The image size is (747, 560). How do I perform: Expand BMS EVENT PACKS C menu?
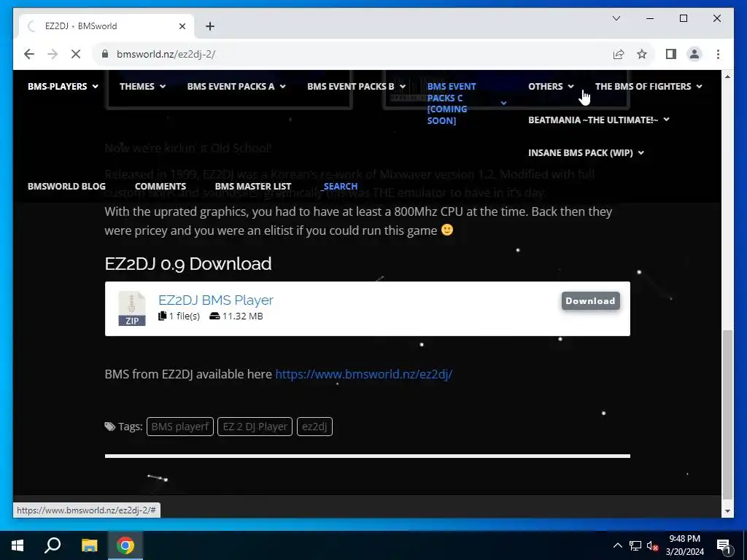(x=466, y=104)
